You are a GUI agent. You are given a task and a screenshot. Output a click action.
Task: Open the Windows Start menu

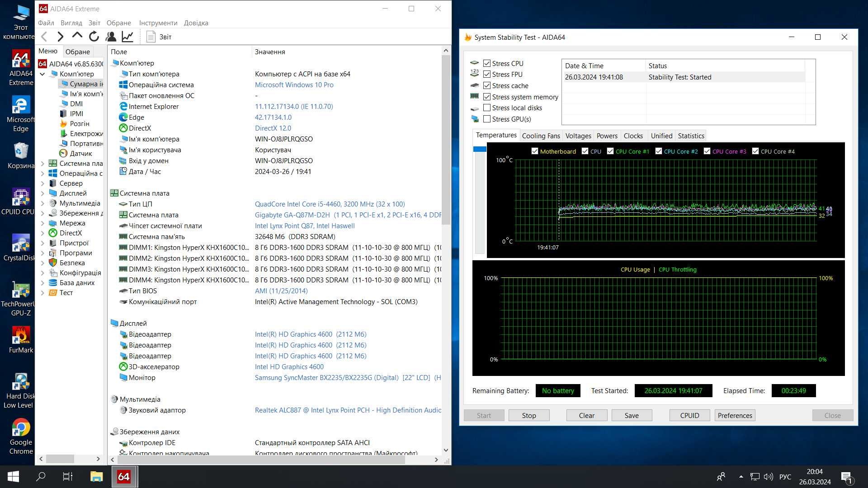(13, 476)
